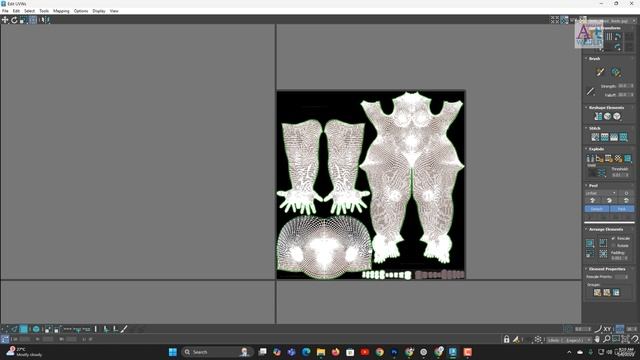Image resolution: width=640 pixels, height=360 pixels.
Task: Click the Detach button in Peel panel
Action: coord(597,209)
